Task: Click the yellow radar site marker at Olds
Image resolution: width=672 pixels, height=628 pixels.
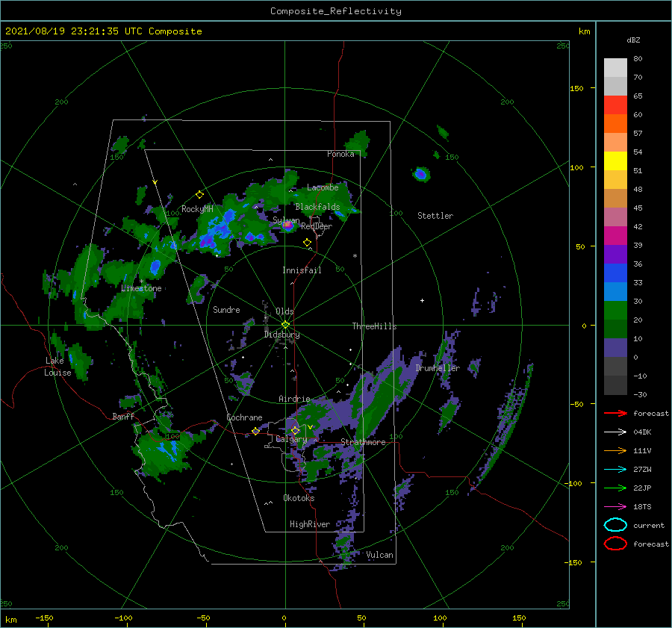Action: pyautogui.click(x=285, y=325)
